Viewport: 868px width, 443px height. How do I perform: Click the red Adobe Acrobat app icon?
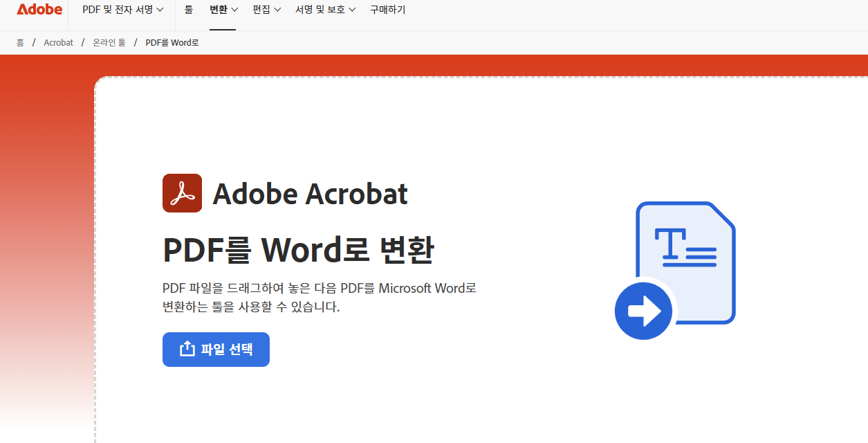click(182, 193)
